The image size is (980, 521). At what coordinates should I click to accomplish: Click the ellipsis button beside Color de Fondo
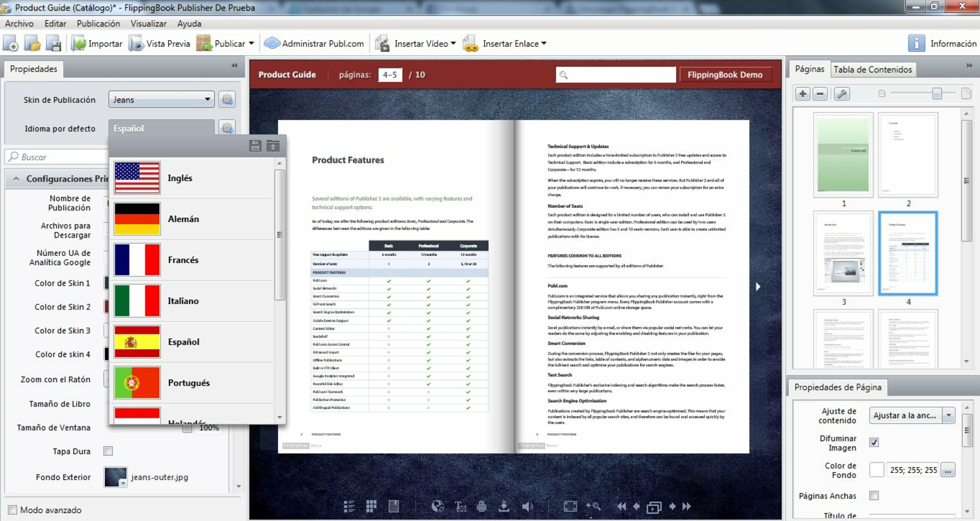click(x=947, y=470)
